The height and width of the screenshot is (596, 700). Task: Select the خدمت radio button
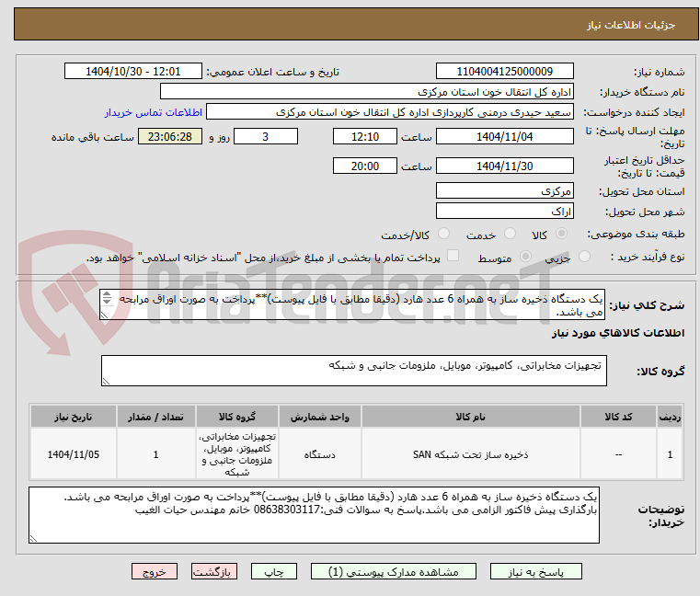510,234
